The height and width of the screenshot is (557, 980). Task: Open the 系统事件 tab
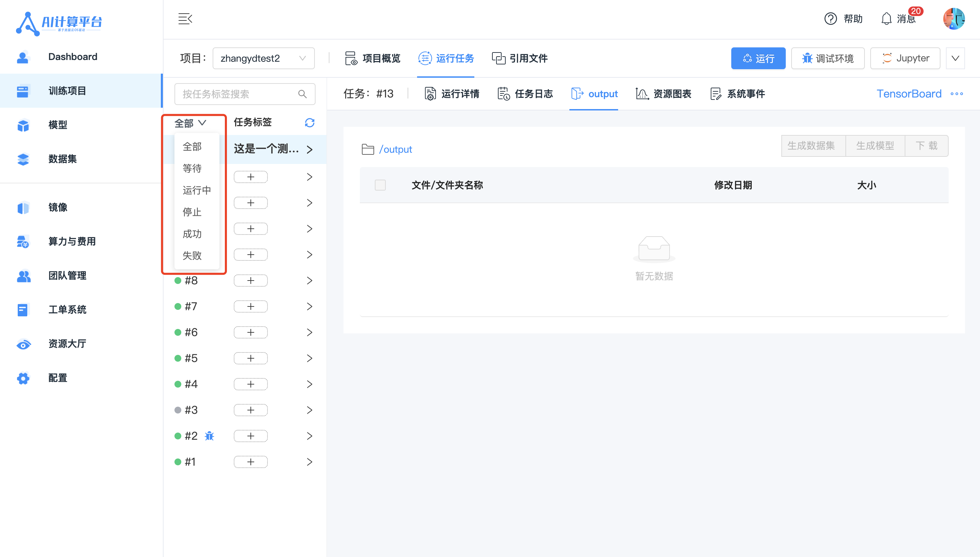click(x=737, y=94)
